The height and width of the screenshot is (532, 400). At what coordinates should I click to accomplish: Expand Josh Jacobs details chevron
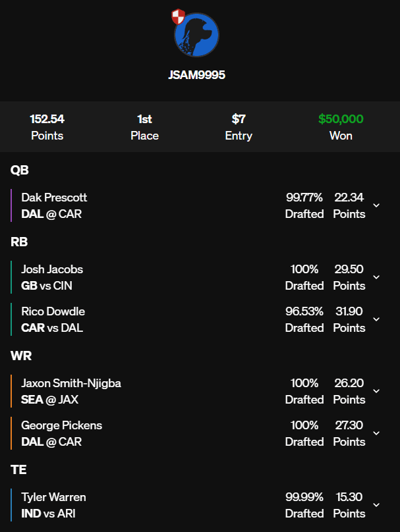click(x=376, y=277)
